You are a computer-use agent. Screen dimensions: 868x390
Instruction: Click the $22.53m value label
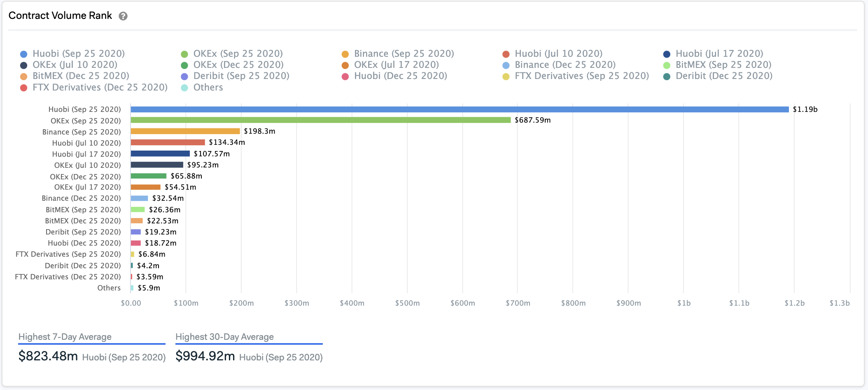click(x=163, y=221)
